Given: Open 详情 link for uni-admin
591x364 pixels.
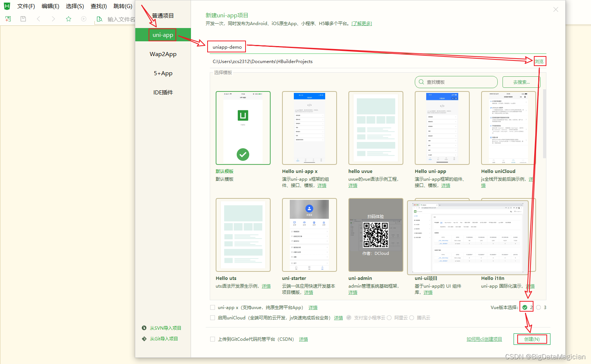Looking at the screenshot, I should click(353, 292).
